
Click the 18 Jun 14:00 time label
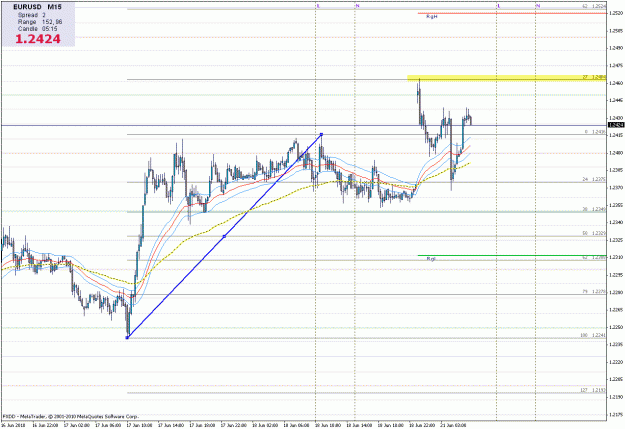360,425
